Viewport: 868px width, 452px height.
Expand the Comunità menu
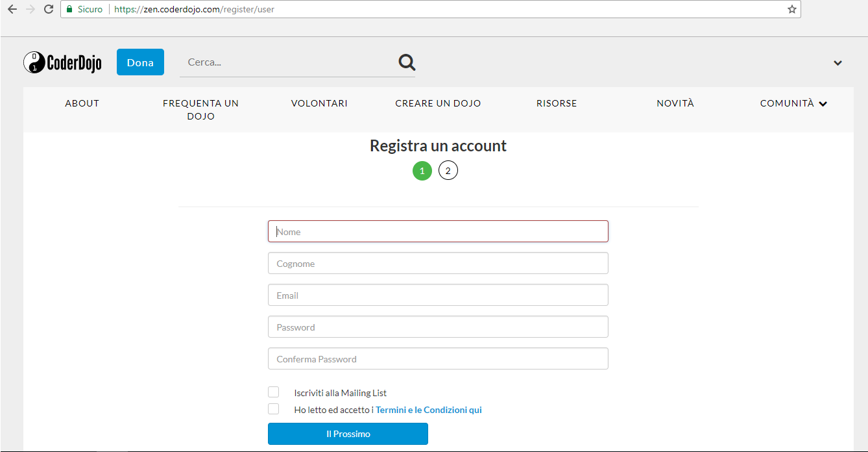click(793, 103)
